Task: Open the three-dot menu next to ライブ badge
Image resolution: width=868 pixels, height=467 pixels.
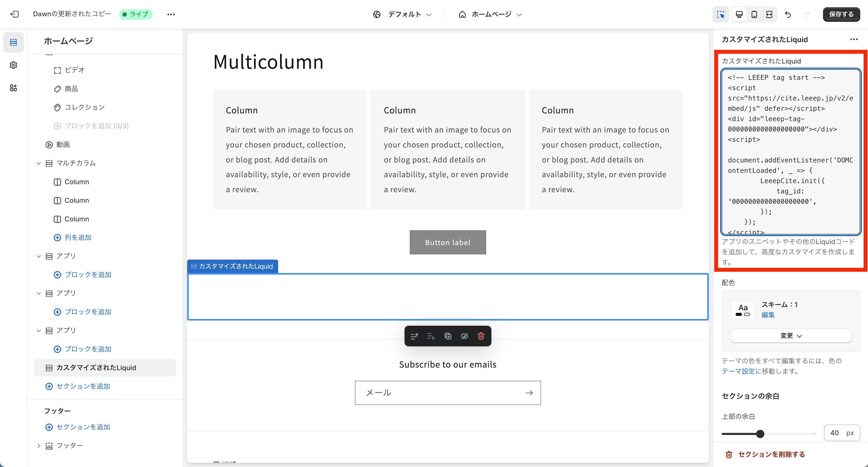Action: tap(171, 14)
